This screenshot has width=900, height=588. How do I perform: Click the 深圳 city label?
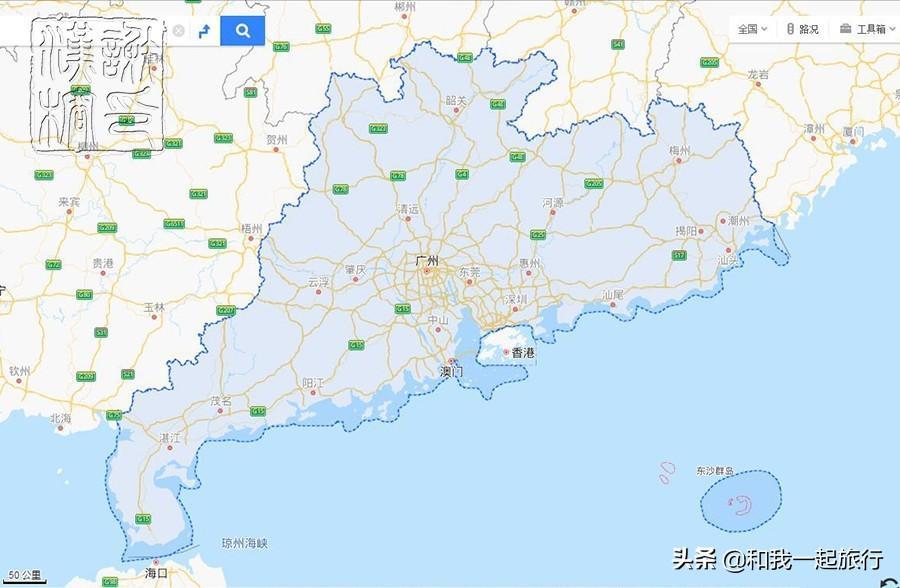515,299
